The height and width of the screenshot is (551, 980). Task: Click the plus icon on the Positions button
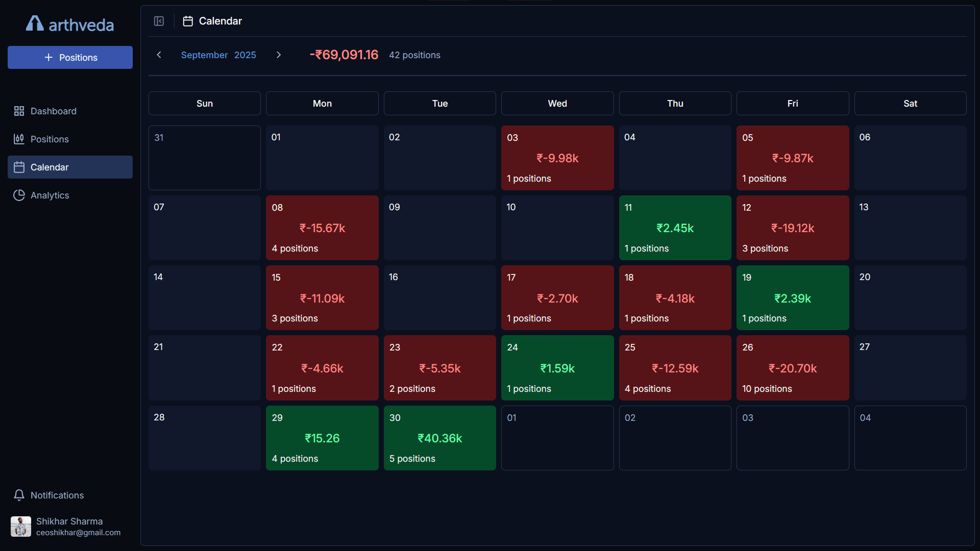pos(48,57)
